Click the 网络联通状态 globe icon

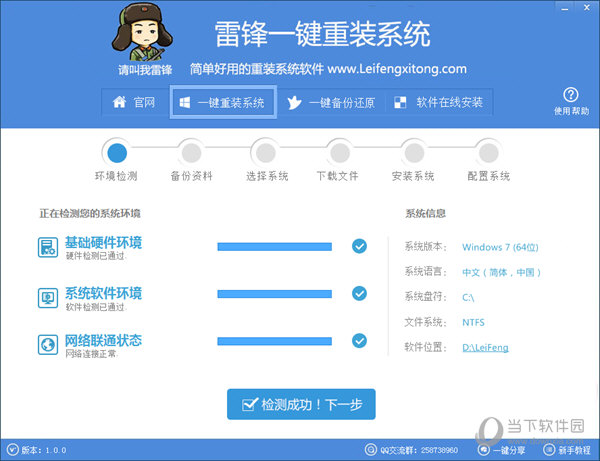tap(48, 344)
